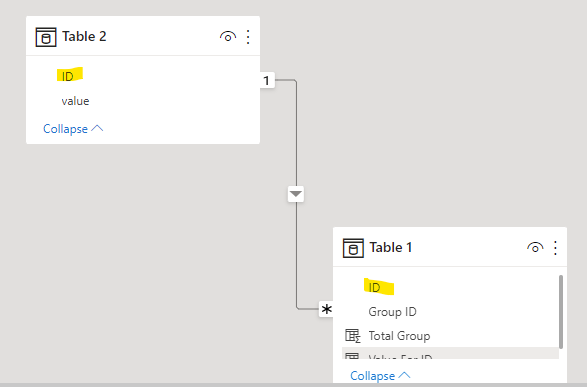The height and width of the screenshot is (387, 587).
Task: Toggle visibility eye on Table 1
Action: coord(535,248)
